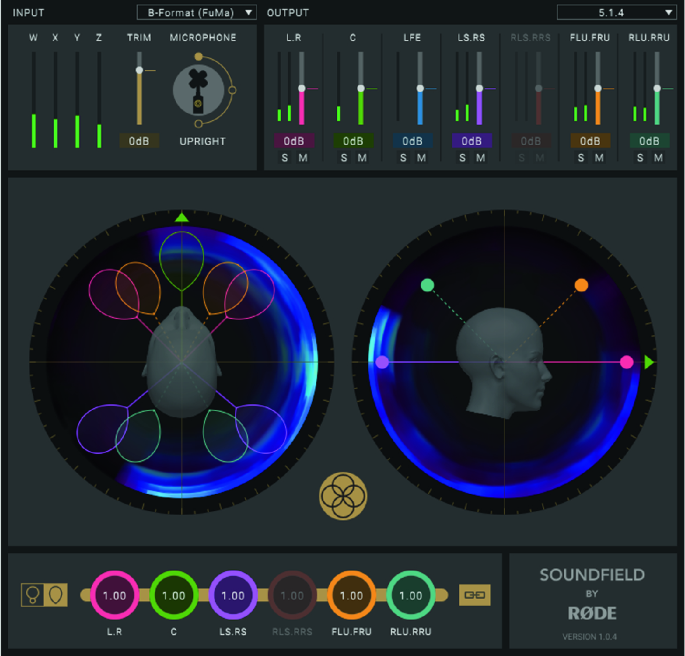Click the purple 0dB value for LS.RS
This screenshot has width=685, height=656.
point(470,141)
